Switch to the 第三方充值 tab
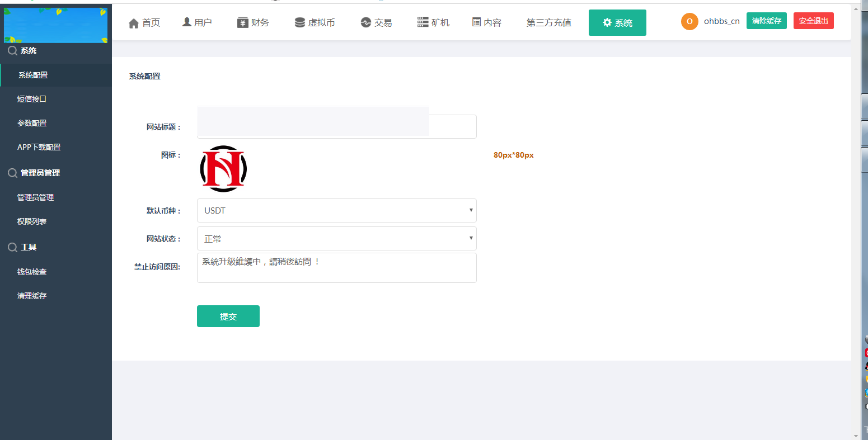 (548, 22)
